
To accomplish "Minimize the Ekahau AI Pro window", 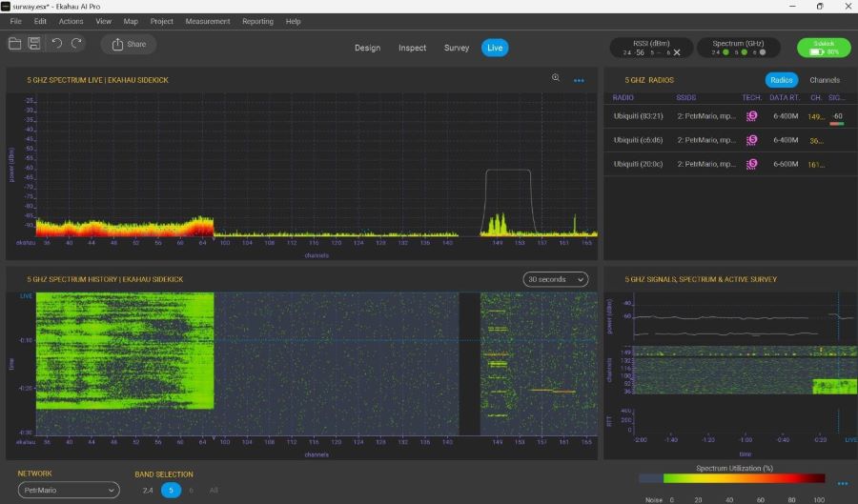I will [x=792, y=6].
